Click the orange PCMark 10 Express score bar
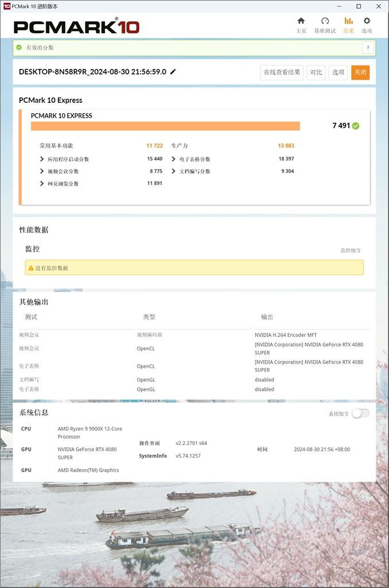 [165, 126]
